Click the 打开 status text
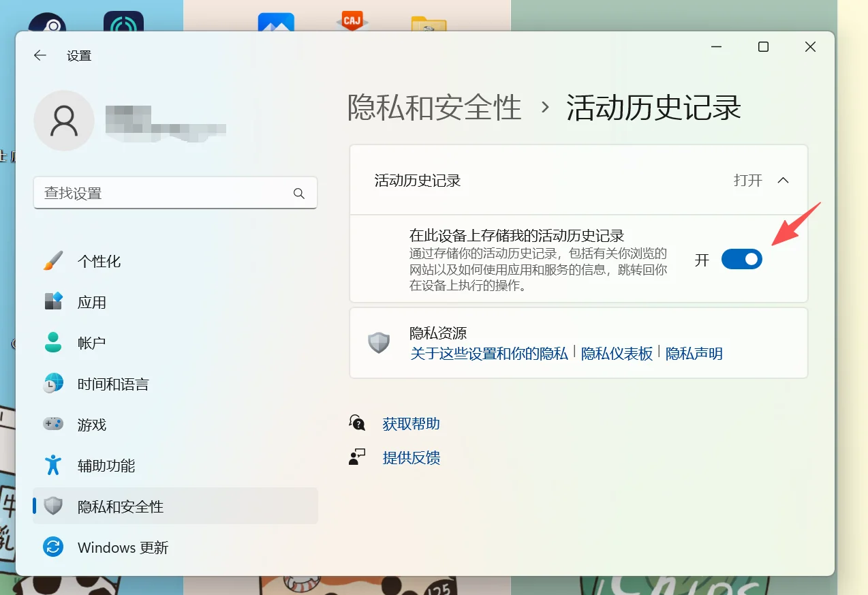 click(x=748, y=181)
